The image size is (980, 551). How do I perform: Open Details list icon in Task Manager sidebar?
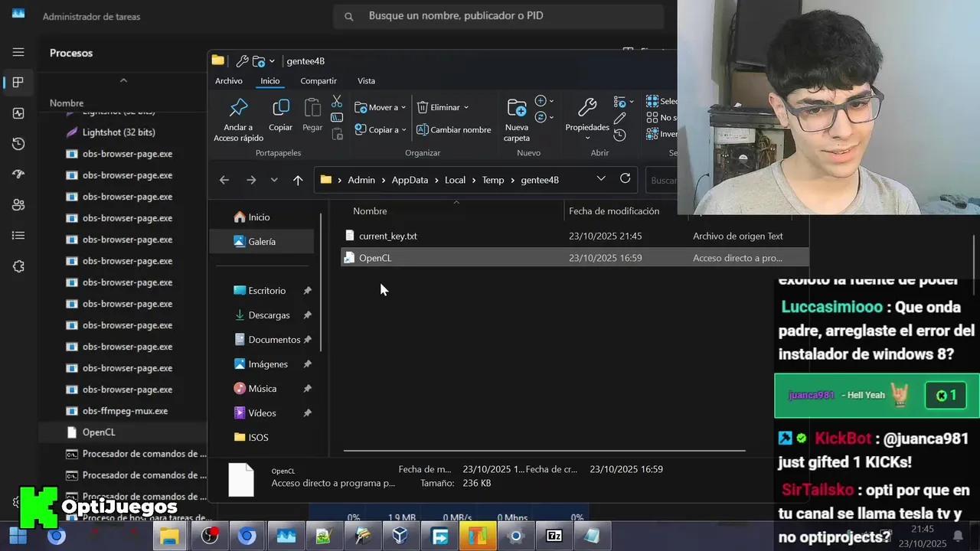[x=18, y=236]
